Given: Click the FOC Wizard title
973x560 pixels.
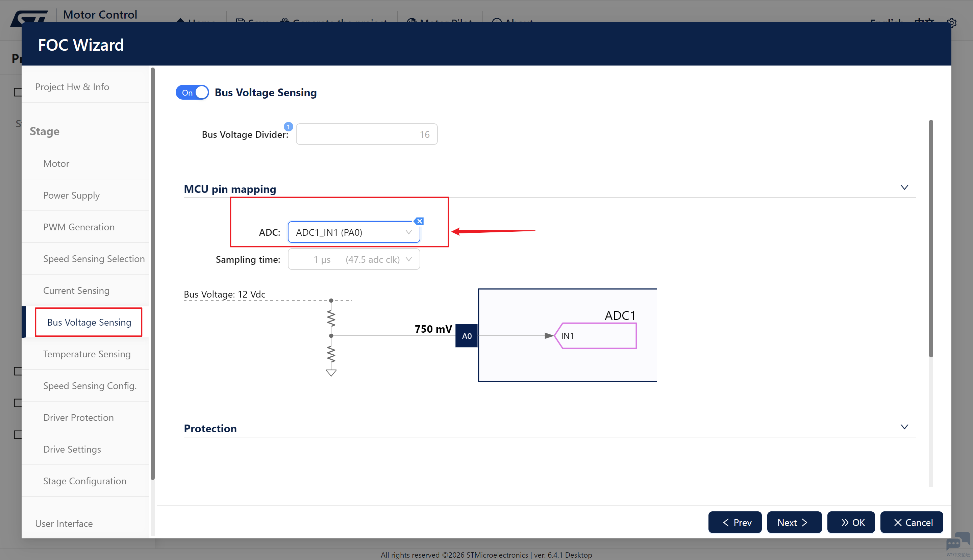Looking at the screenshot, I should (x=81, y=45).
